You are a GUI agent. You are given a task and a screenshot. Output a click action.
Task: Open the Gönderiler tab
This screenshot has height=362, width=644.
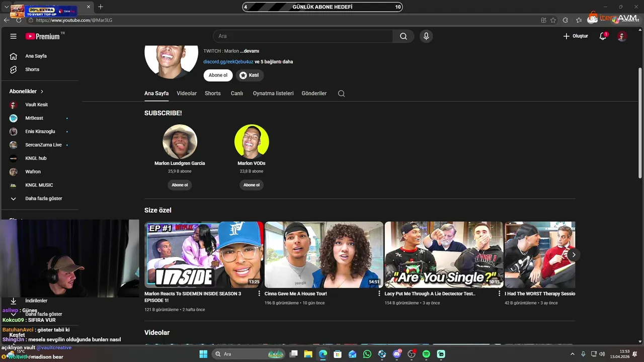pyautogui.click(x=314, y=94)
